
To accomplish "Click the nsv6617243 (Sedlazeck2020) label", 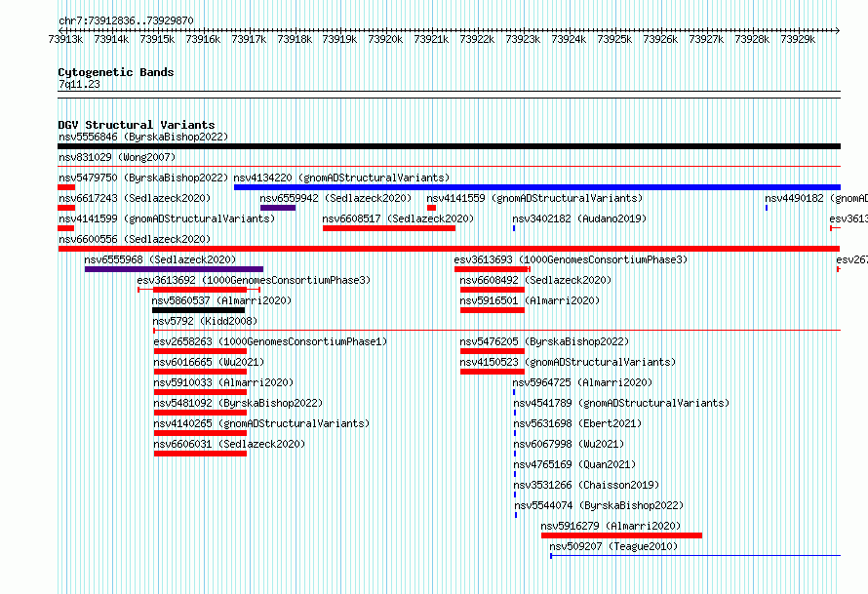I will click(135, 198).
